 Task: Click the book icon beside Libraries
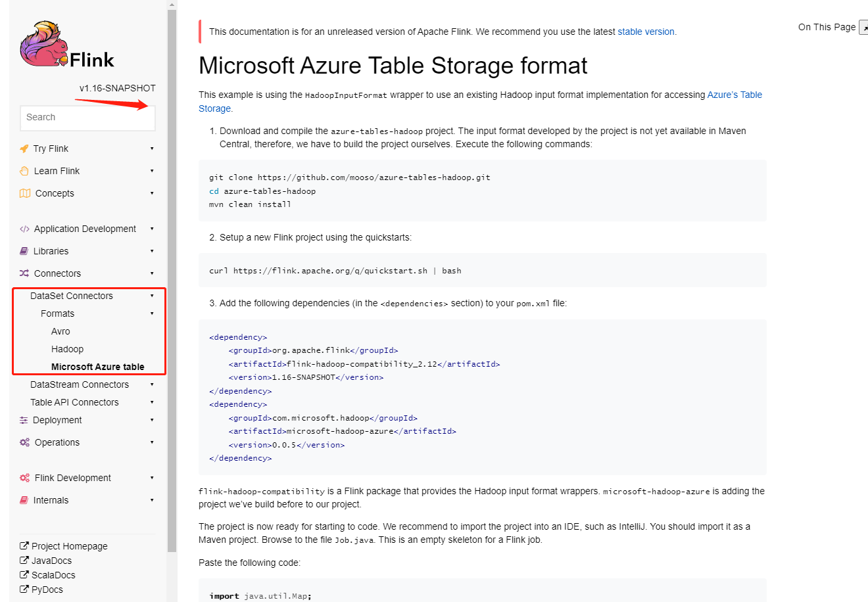point(24,251)
